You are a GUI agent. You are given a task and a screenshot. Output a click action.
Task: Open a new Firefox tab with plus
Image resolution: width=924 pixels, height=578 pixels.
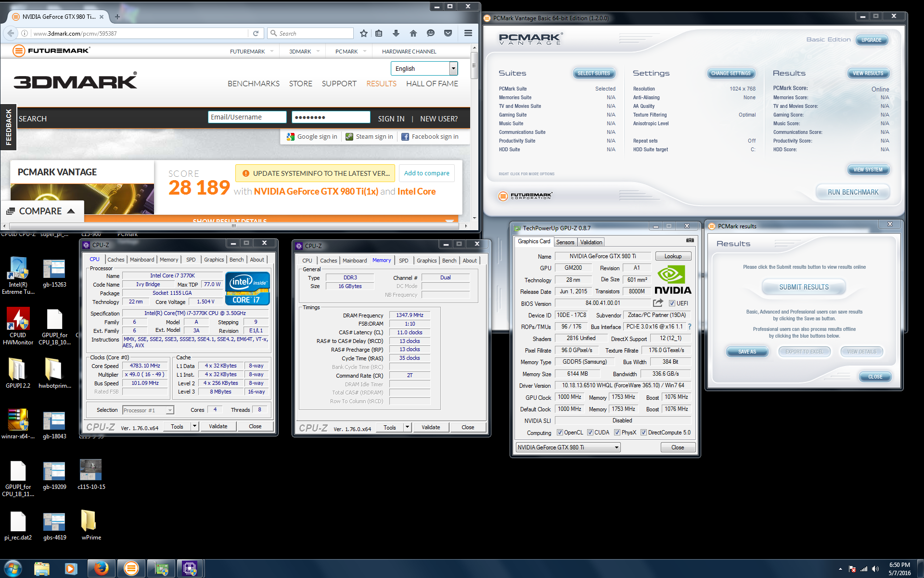tap(117, 16)
